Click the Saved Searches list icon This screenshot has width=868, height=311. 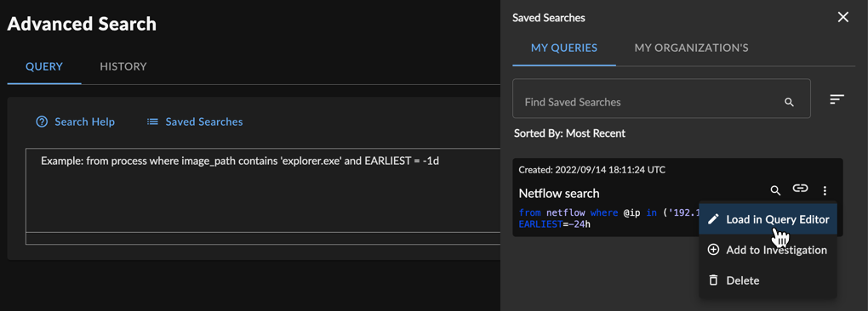click(153, 122)
